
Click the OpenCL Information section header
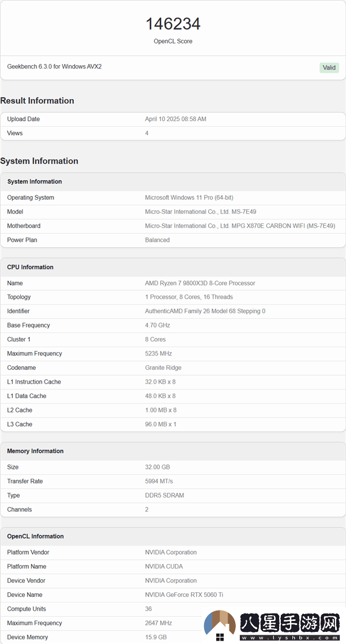[35, 536]
